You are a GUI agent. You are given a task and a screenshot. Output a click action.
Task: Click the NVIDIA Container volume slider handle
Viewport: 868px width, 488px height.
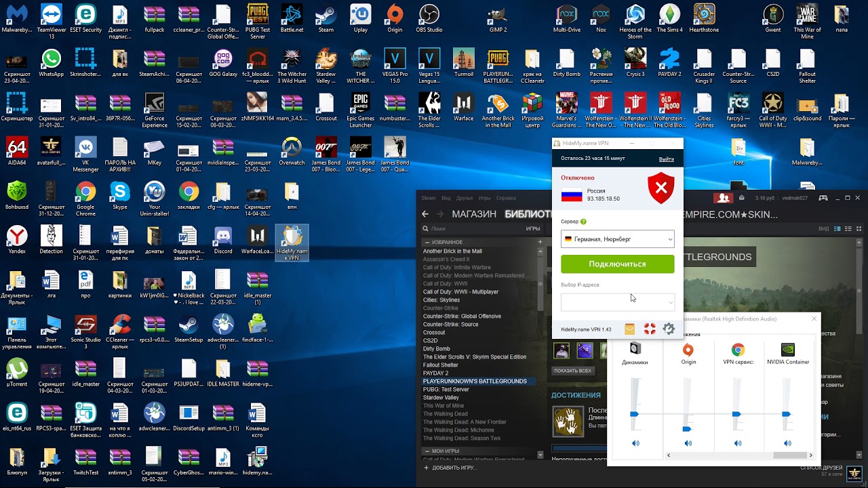coord(787,414)
